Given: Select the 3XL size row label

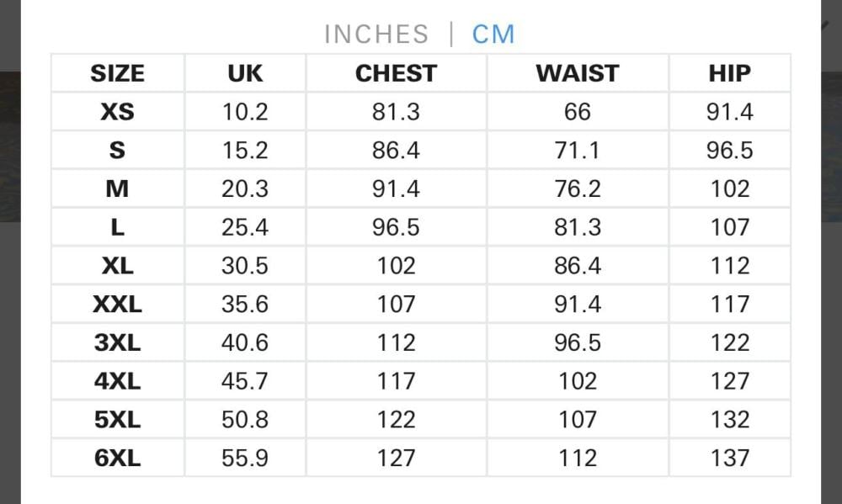Looking at the screenshot, I should pos(117,343).
